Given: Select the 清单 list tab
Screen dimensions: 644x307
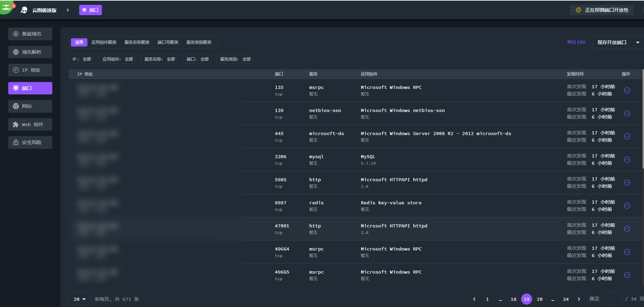Looking at the screenshot, I should point(79,42).
